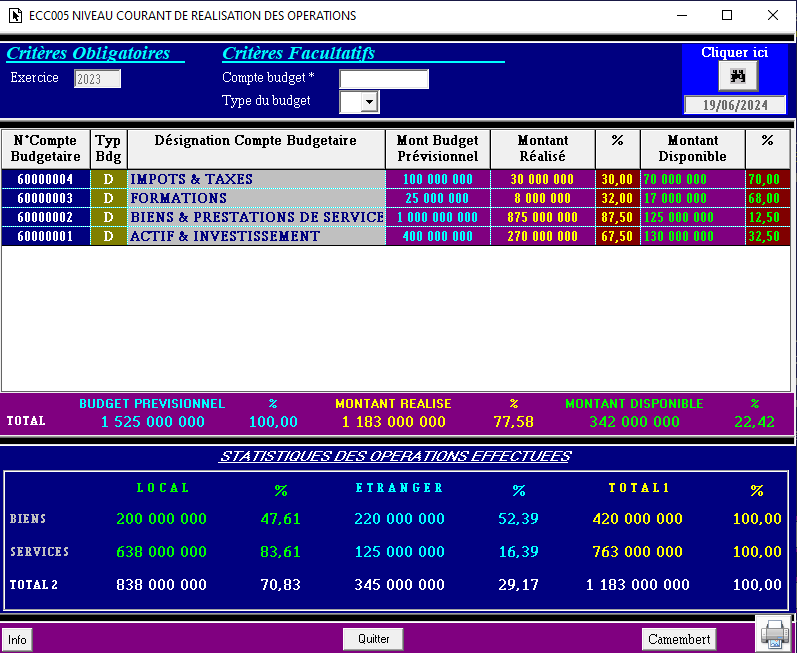
Task: Click the Désignation Compte Budgetaire header
Action: [256, 141]
